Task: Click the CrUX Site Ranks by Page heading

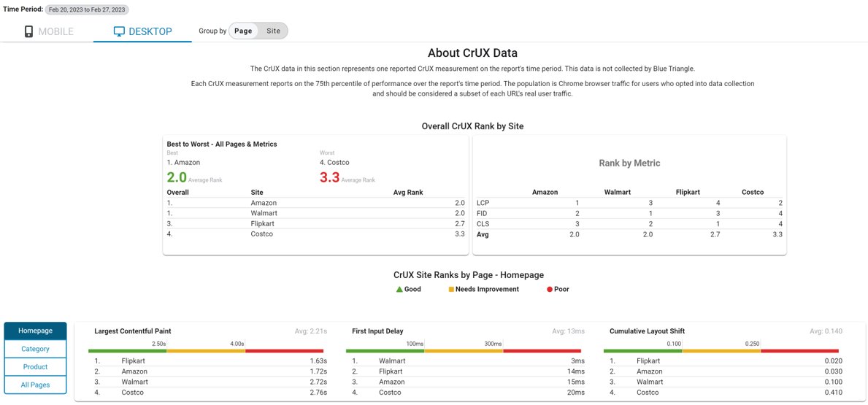Action: click(x=469, y=274)
